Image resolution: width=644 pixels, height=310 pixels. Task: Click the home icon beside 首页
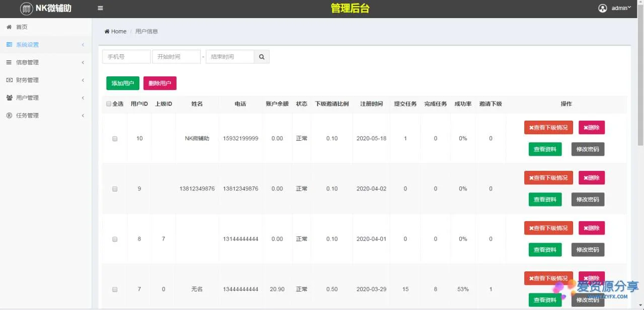pos(9,27)
